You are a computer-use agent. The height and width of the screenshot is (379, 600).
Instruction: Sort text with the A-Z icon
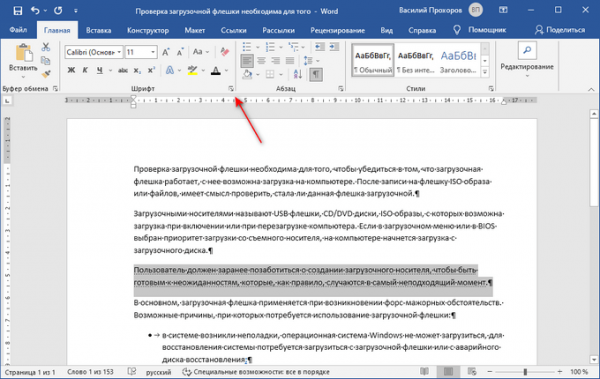[x=297, y=74]
